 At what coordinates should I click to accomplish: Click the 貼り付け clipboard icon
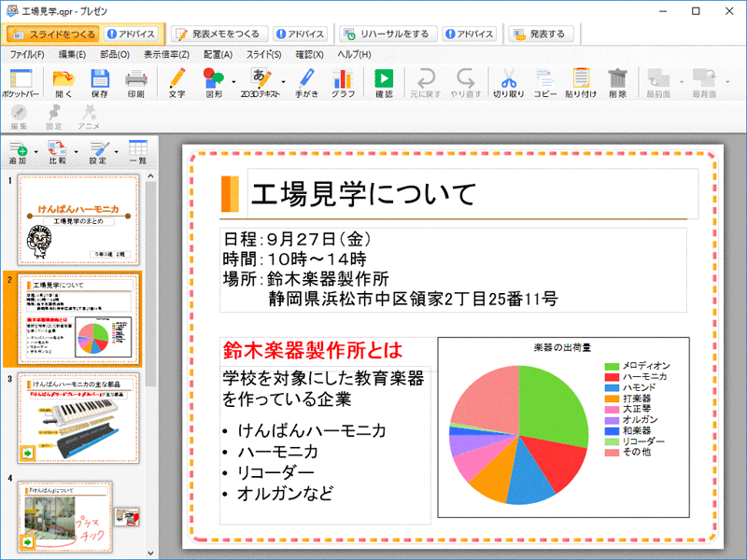coord(580,82)
